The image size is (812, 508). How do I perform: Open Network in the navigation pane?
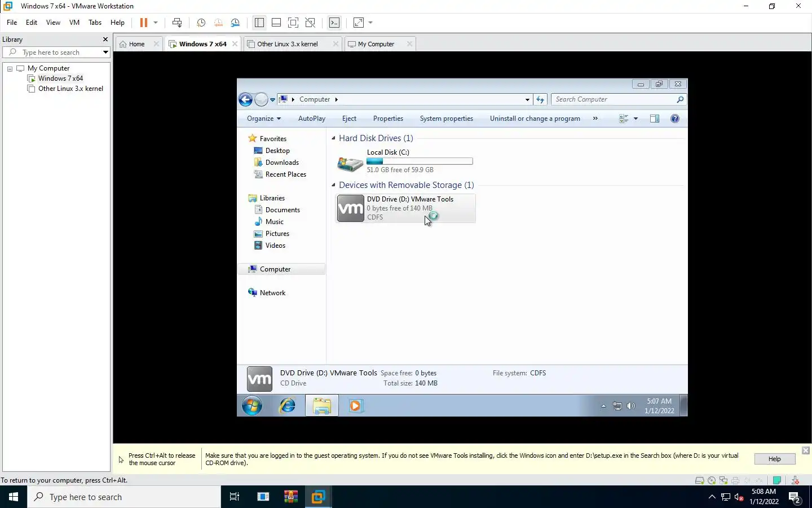(x=272, y=293)
